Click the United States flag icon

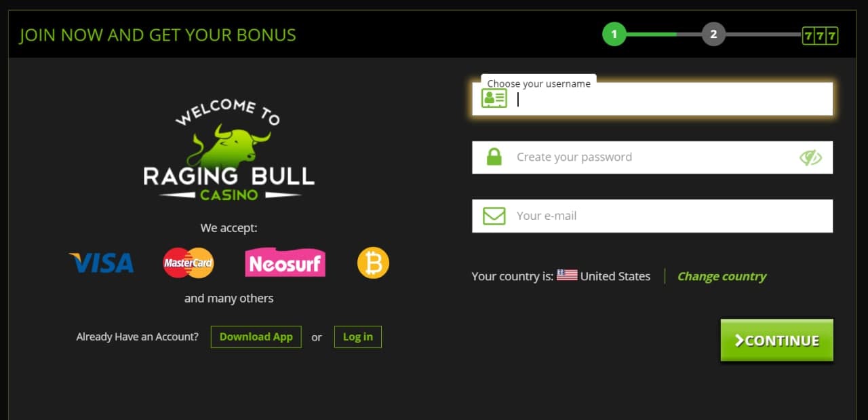567,275
